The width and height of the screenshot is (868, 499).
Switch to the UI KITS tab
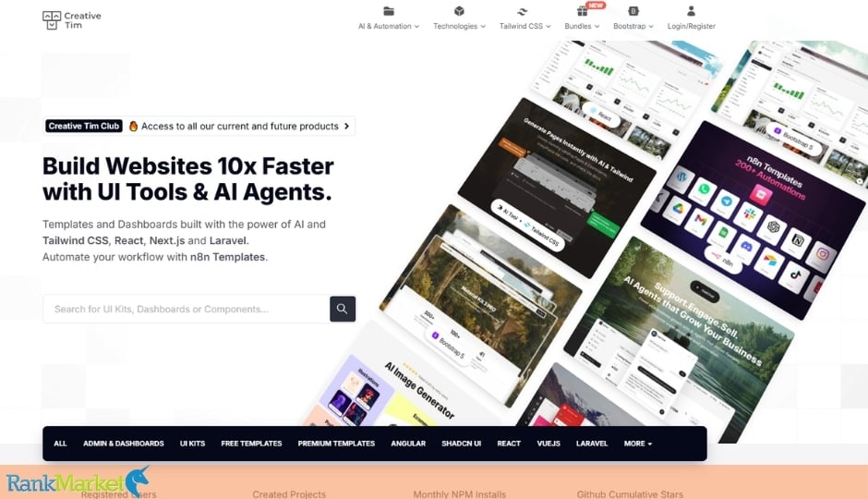(192, 444)
